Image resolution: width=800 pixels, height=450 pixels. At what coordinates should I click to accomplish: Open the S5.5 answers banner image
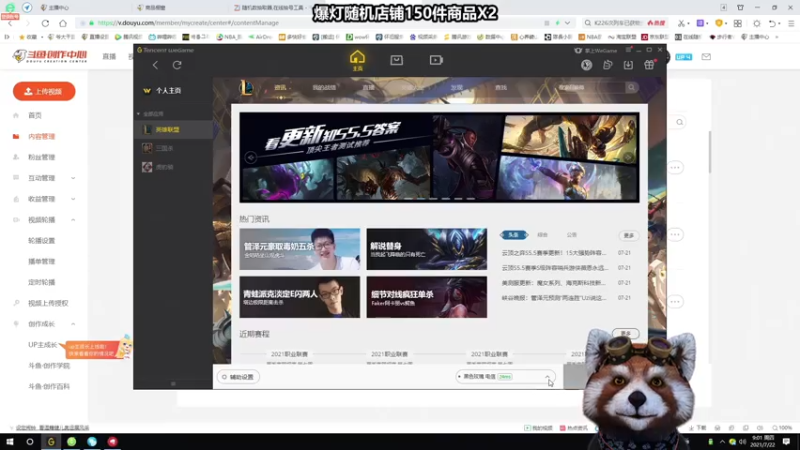(439, 157)
